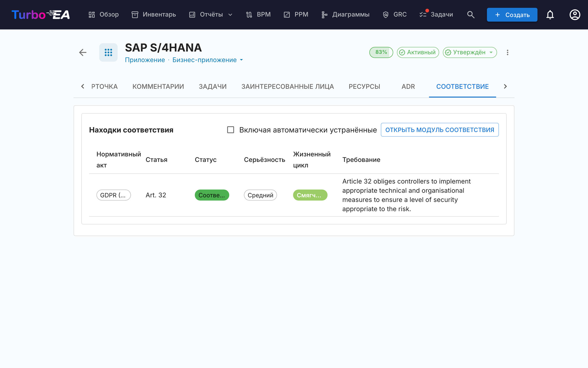588x368 pixels.
Task: Click the 83% data quality indicator
Action: (x=381, y=52)
